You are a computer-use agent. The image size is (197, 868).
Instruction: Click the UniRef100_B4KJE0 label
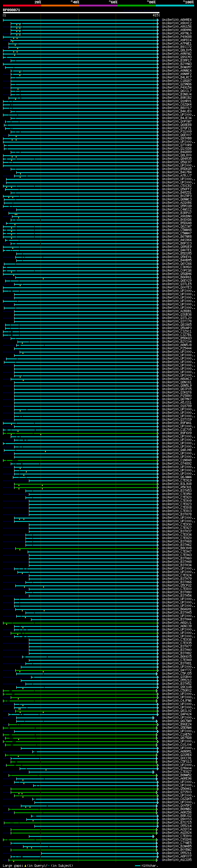click(177, 111)
